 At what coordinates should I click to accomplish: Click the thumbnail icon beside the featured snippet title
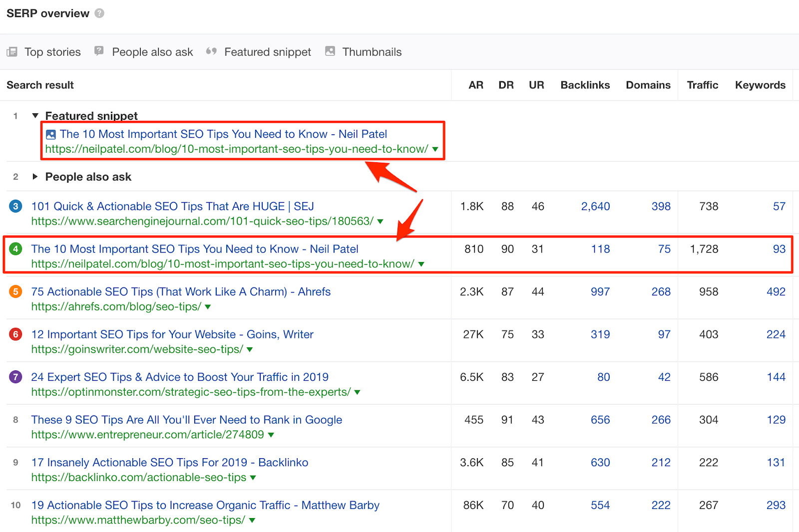tap(50, 134)
